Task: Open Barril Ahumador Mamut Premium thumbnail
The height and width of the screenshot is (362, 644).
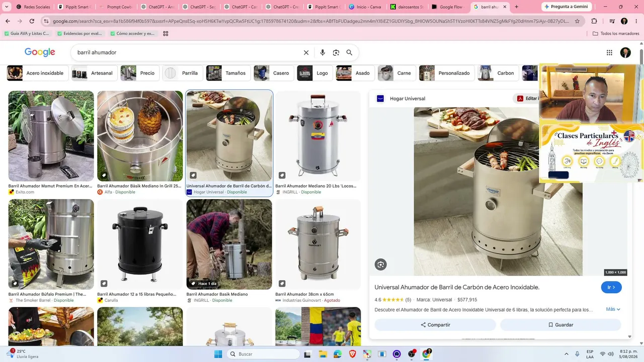Action: [x=51, y=136]
